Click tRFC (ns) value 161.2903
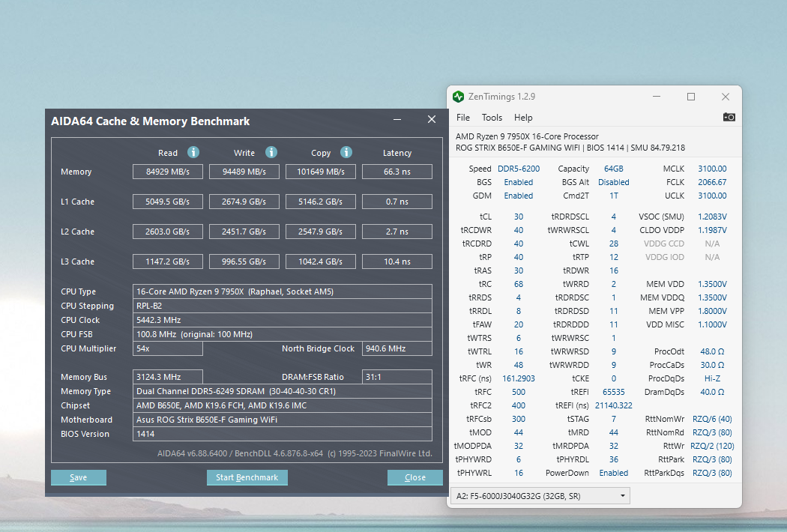 [519, 378]
